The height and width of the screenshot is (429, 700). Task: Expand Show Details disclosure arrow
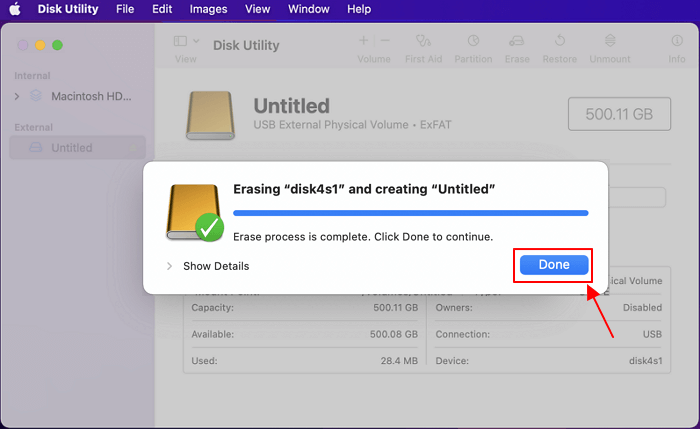pyautogui.click(x=169, y=266)
